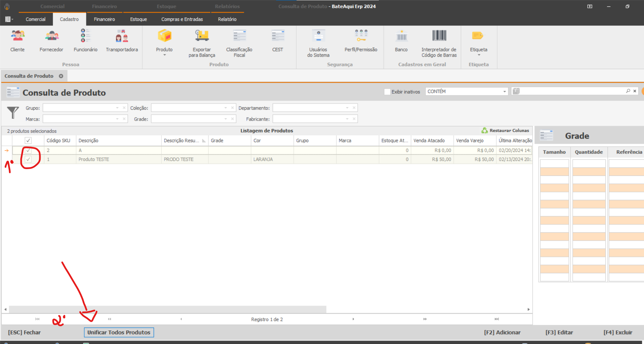The image size is (644, 344).
Task: Switch to the Estoque ribbon tab
Action: coord(139,19)
